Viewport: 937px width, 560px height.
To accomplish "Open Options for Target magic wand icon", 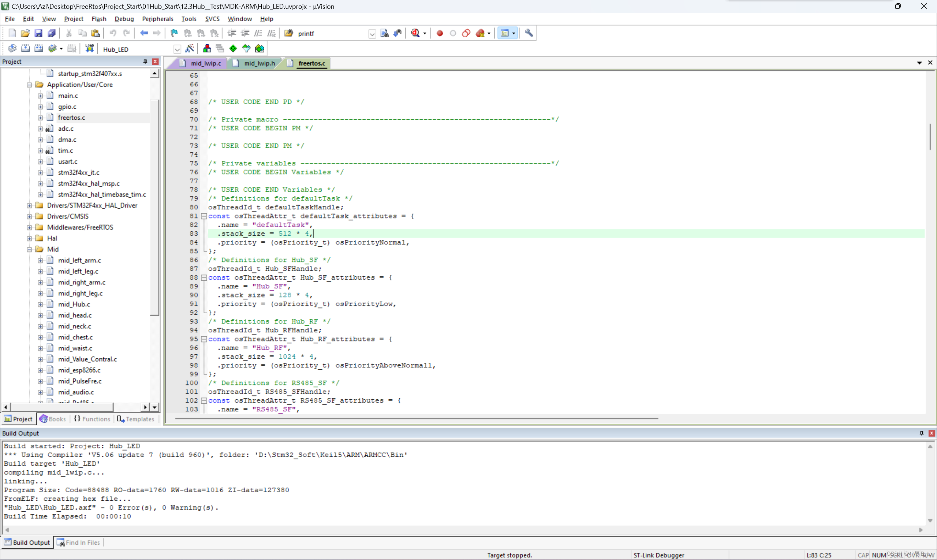I will tap(190, 49).
